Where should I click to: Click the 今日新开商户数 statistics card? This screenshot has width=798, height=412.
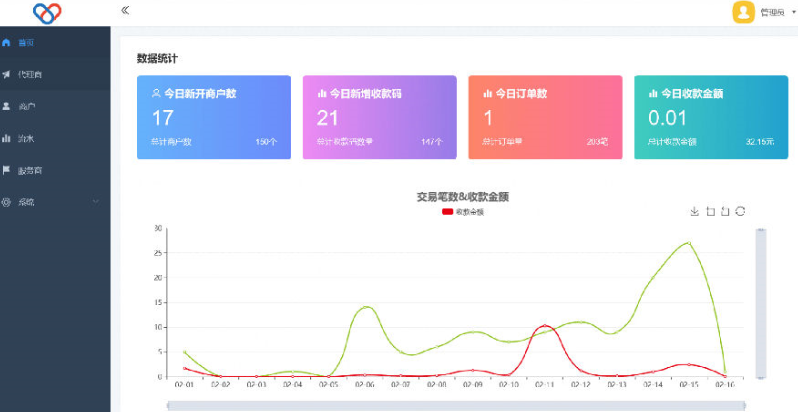pos(214,117)
